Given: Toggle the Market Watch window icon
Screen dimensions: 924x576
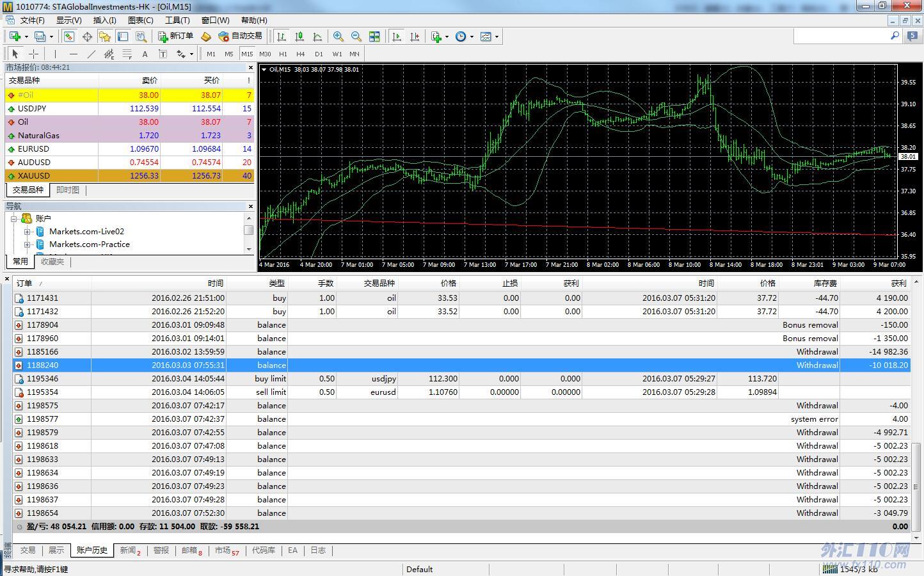Looking at the screenshot, I should 69,36.
